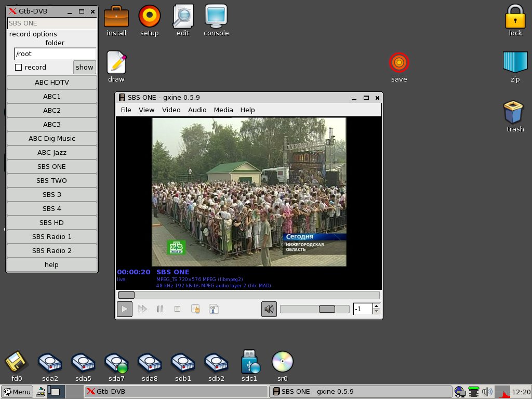The image size is (532, 399).
Task: Click the fast forward button in gxine
Action: (142, 309)
